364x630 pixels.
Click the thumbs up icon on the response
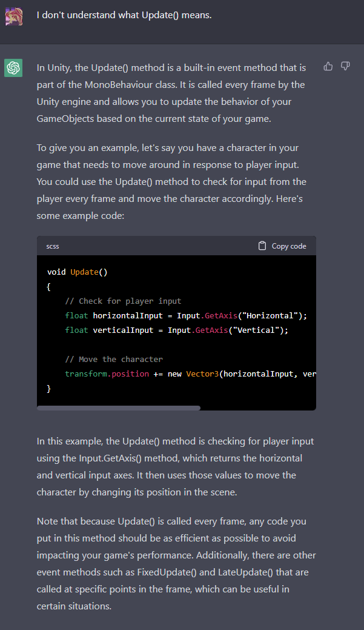click(328, 66)
